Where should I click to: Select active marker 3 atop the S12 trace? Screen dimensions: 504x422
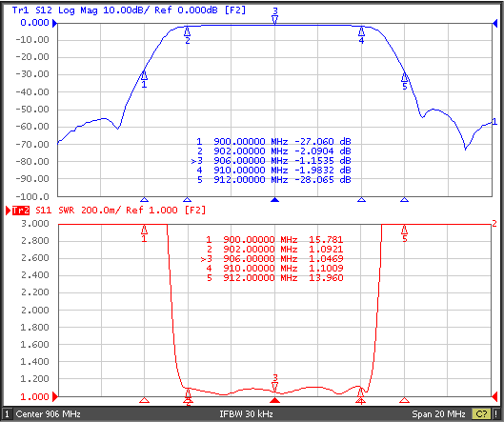coord(274,16)
